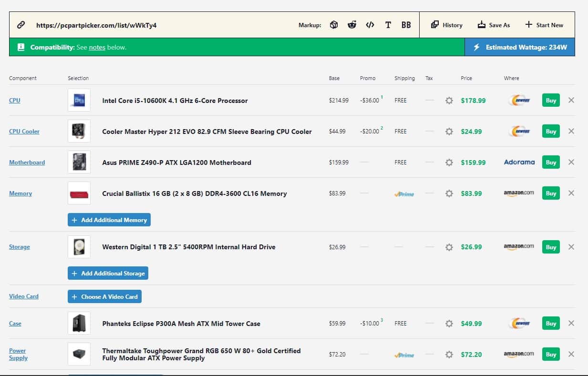This screenshot has height=376, width=588.
Task: Select Reddit markup icon
Action: click(x=352, y=25)
